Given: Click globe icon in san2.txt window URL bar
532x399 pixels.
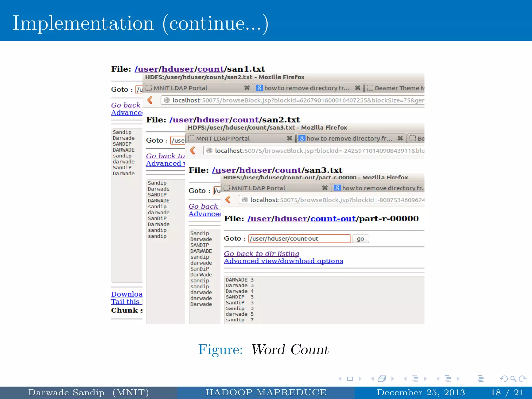Looking at the screenshot, I should pos(167,100).
